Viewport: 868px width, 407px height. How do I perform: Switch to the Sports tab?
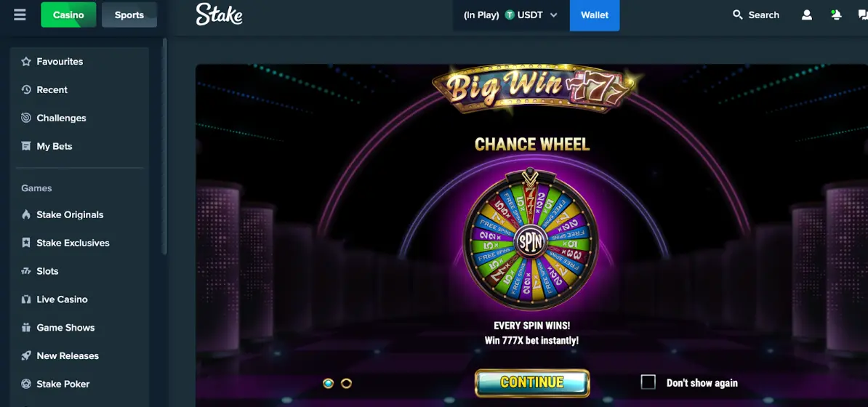coord(129,15)
